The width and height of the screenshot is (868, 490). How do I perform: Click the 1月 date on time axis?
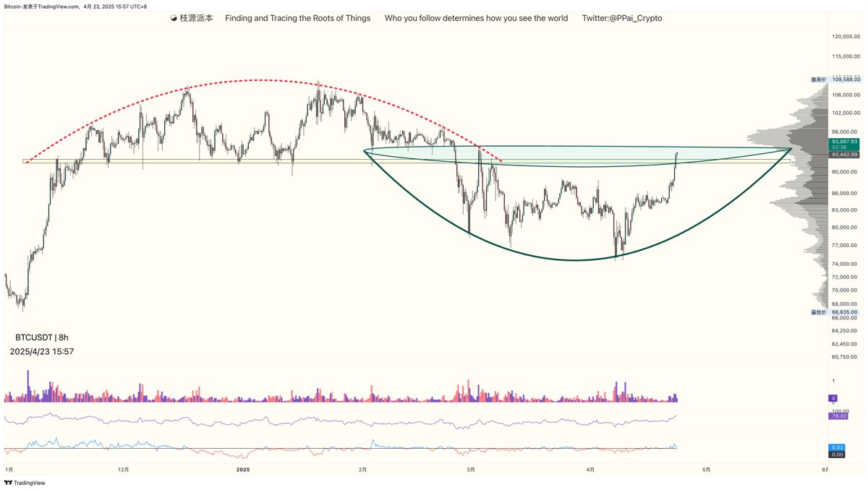tap(8, 469)
